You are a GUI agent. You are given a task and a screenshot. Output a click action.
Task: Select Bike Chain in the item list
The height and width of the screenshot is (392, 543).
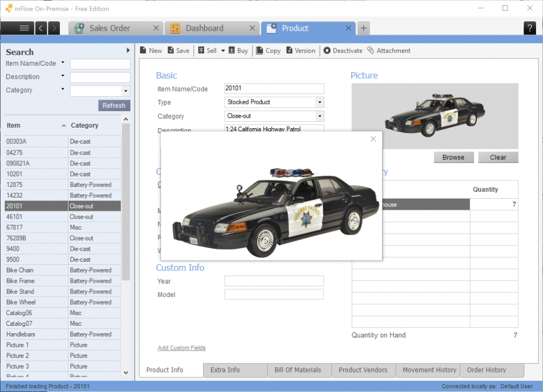[63, 270]
